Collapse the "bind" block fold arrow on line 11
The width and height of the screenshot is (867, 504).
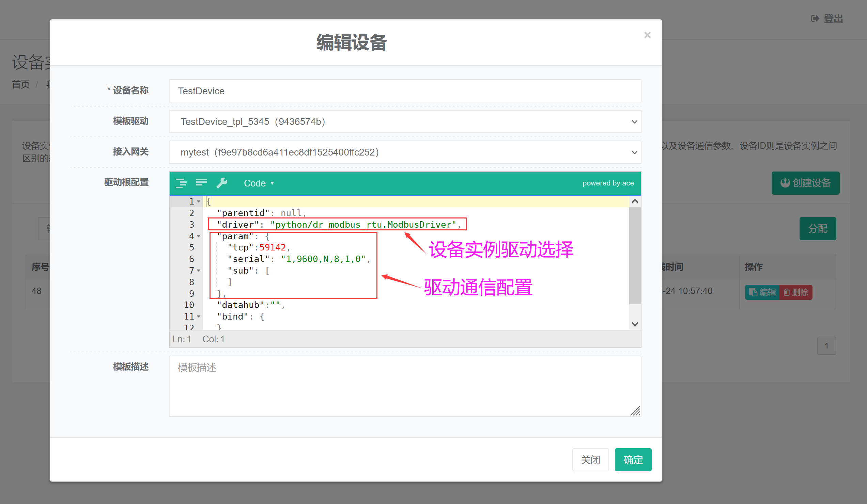[199, 316]
